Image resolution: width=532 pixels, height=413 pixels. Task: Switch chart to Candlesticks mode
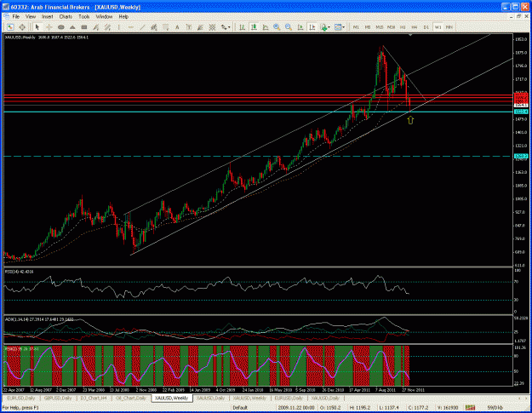(254, 27)
